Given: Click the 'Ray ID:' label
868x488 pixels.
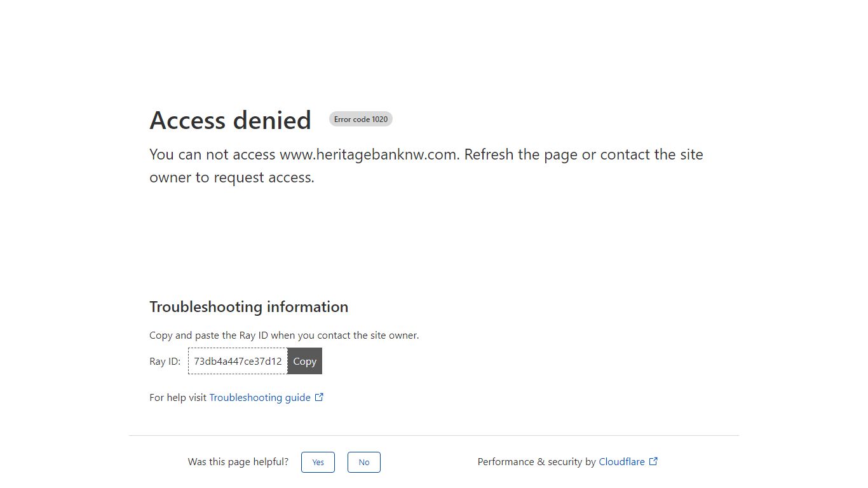Looking at the screenshot, I should (x=165, y=361).
